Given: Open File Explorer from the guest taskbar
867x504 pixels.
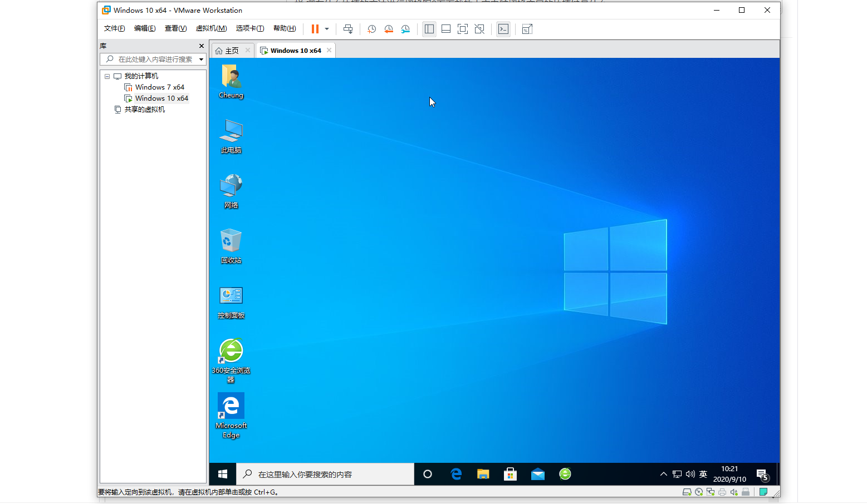Looking at the screenshot, I should tap(483, 474).
